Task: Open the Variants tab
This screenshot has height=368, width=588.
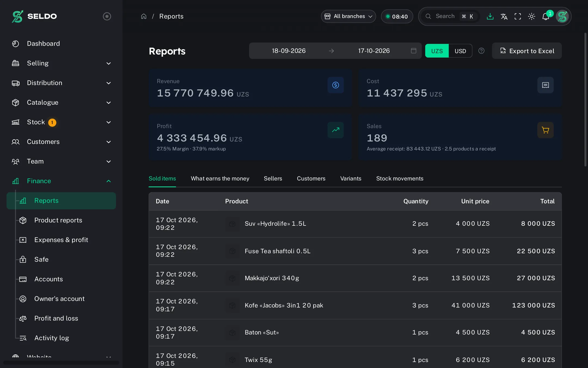Action: pos(351,179)
